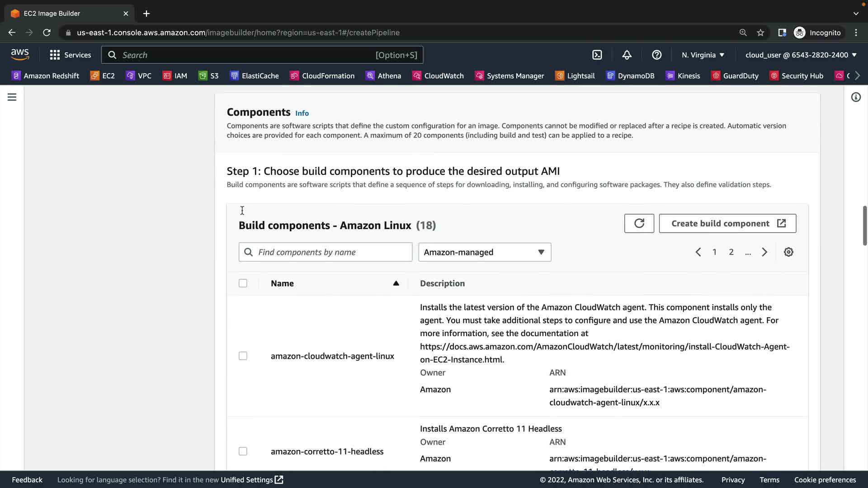This screenshot has height=488, width=868.
Task: Open the notifications bell
Action: click(627, 55)
